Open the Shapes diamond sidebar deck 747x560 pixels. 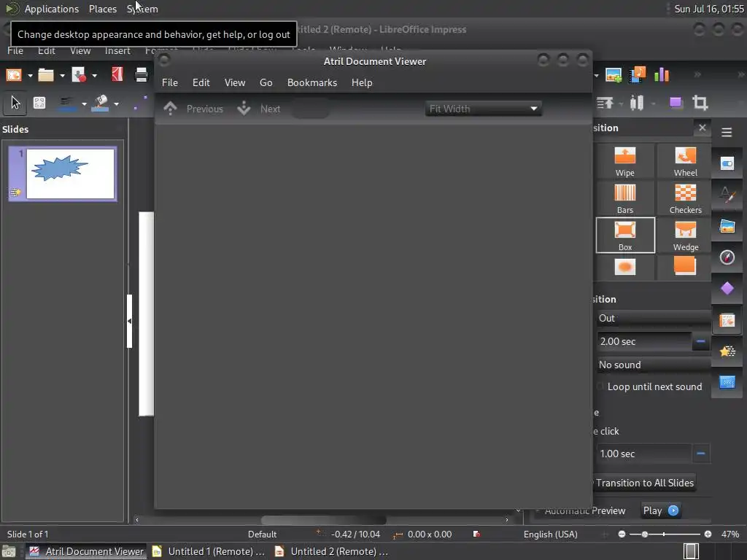pyautogui.click(x=727, y=289)
